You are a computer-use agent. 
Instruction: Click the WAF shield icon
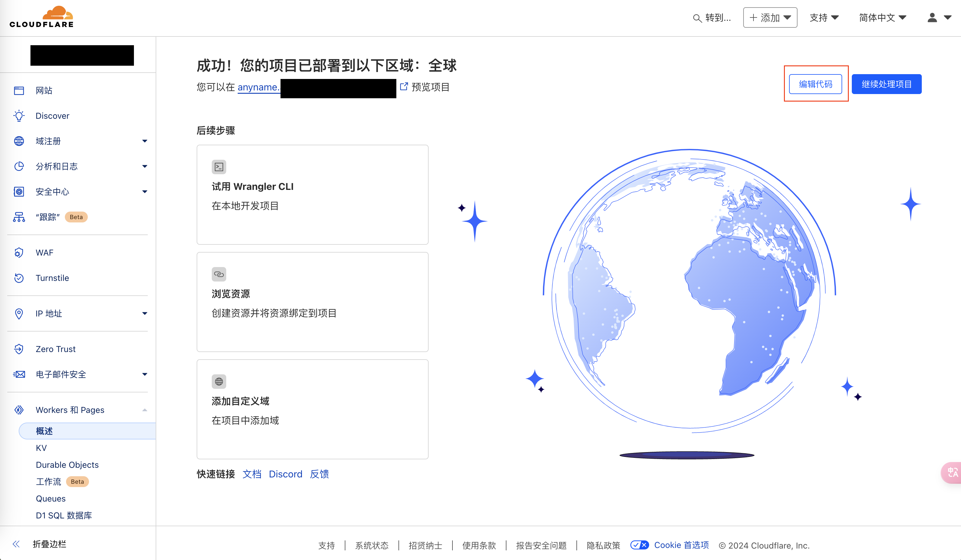[x=19, y=253]
